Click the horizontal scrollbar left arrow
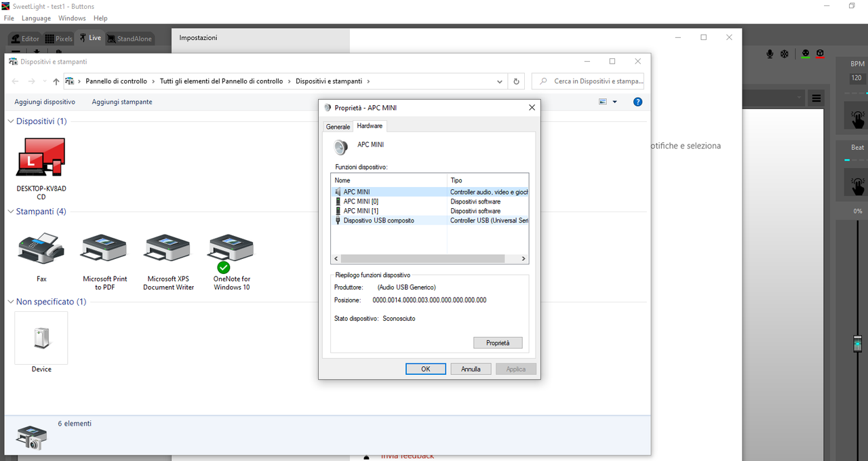The height and width of the screenshot is (461, 868). coord(336,259)
